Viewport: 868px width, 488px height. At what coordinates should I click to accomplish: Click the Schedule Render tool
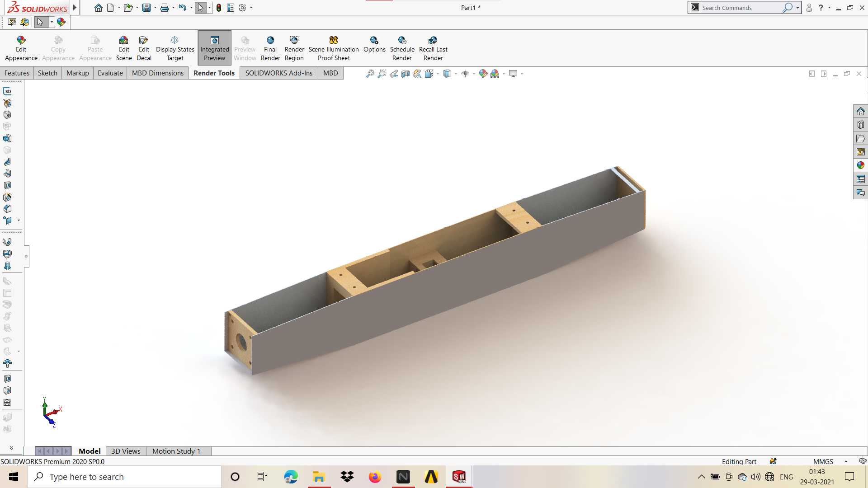402,48
